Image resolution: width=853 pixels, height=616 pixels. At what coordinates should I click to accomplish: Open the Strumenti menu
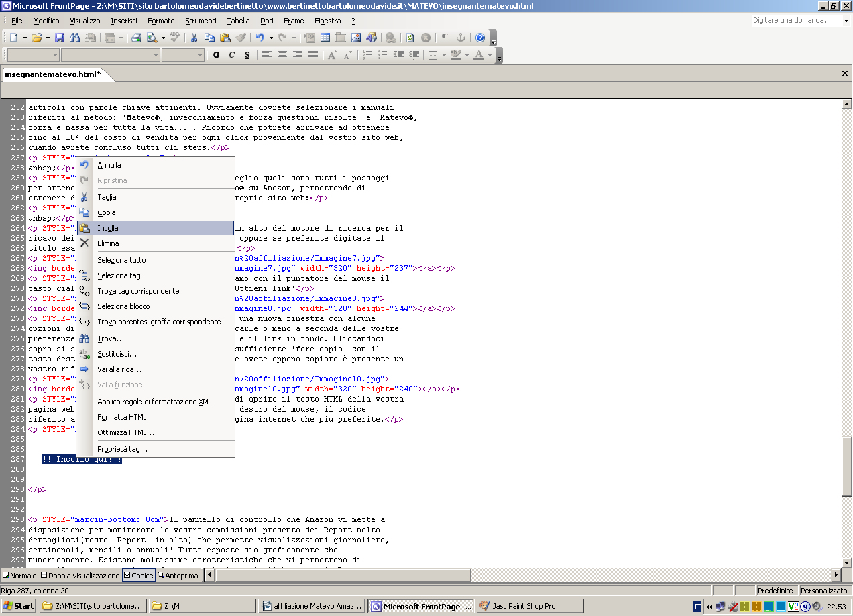[201, 21]
